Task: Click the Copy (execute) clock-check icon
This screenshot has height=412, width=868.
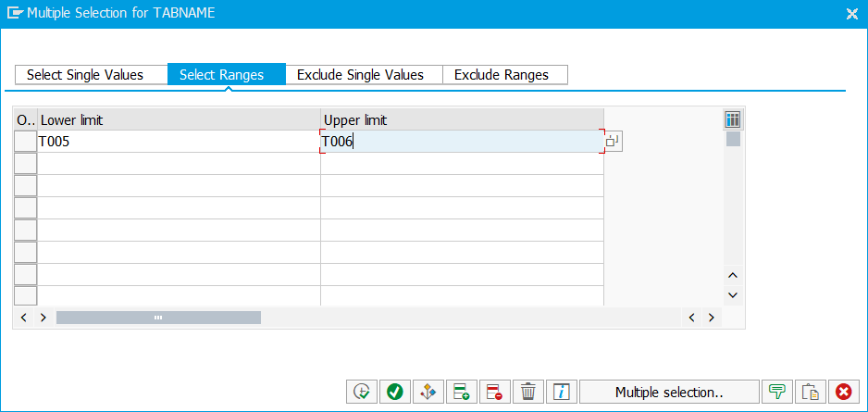Action: point(362,392)
